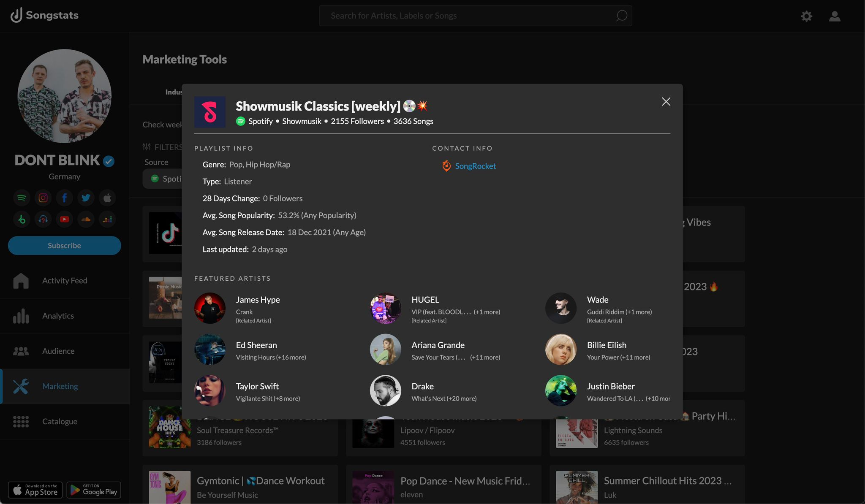Close the Showmusik Classics playlist dialog

(666, 102)
